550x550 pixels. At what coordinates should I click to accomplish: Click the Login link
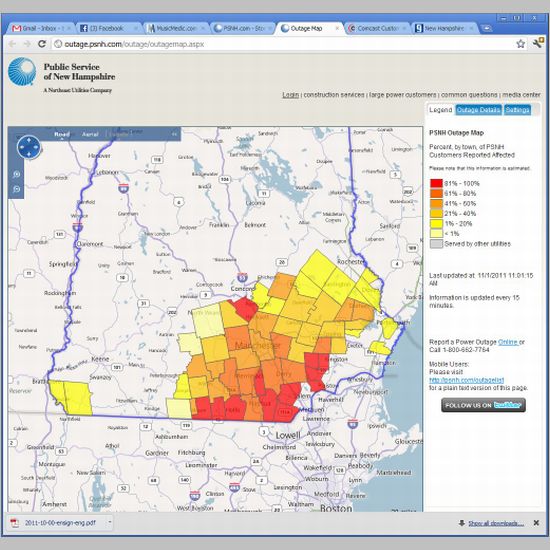tap(290, 95)
